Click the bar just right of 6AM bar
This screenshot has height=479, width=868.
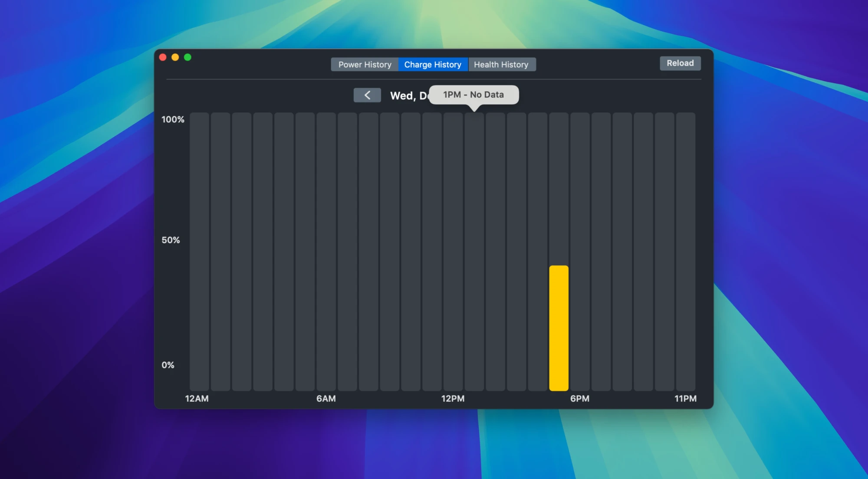(x=347, y=252)
